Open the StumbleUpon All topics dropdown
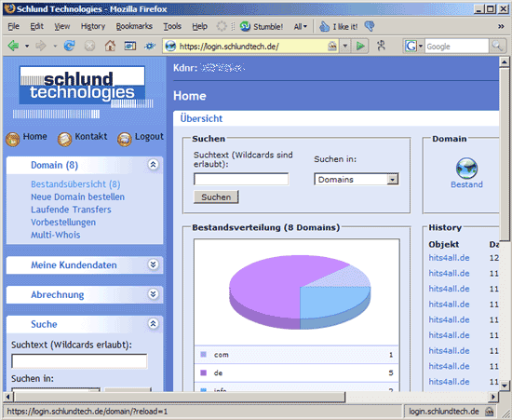Image resolution: width=512 pixels, height=420 pixels. (301, 26)
